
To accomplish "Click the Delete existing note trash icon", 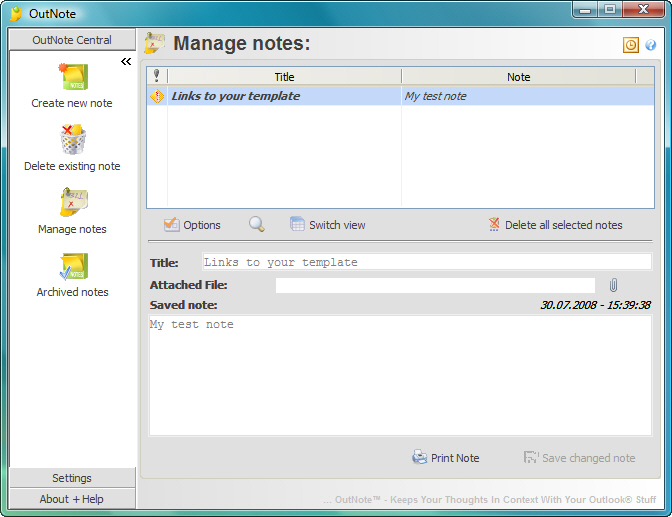I will [x=72, y=139].
